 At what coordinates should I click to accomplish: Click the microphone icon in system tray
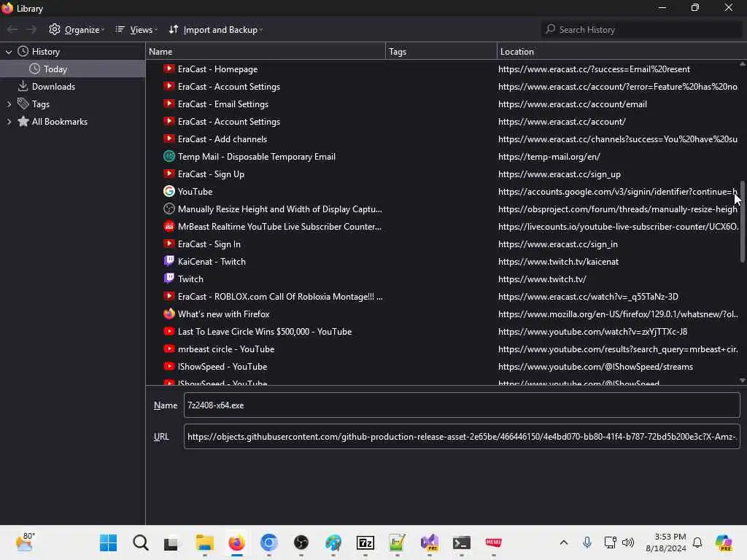(x=587, y=542)
